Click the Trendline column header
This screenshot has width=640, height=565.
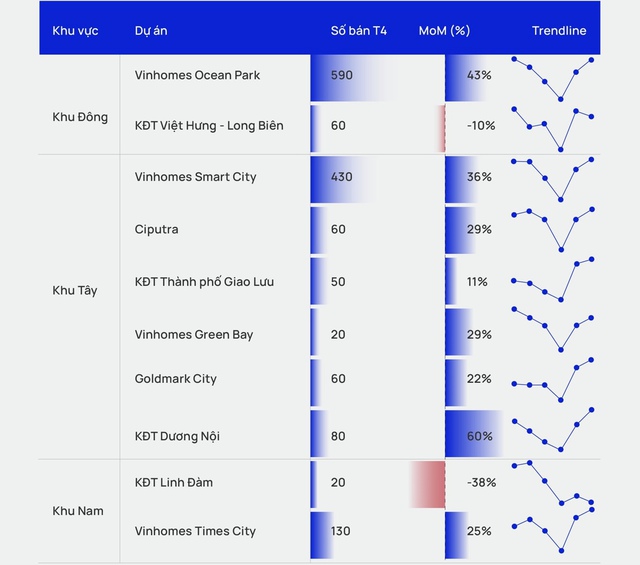tap(559, 31)
